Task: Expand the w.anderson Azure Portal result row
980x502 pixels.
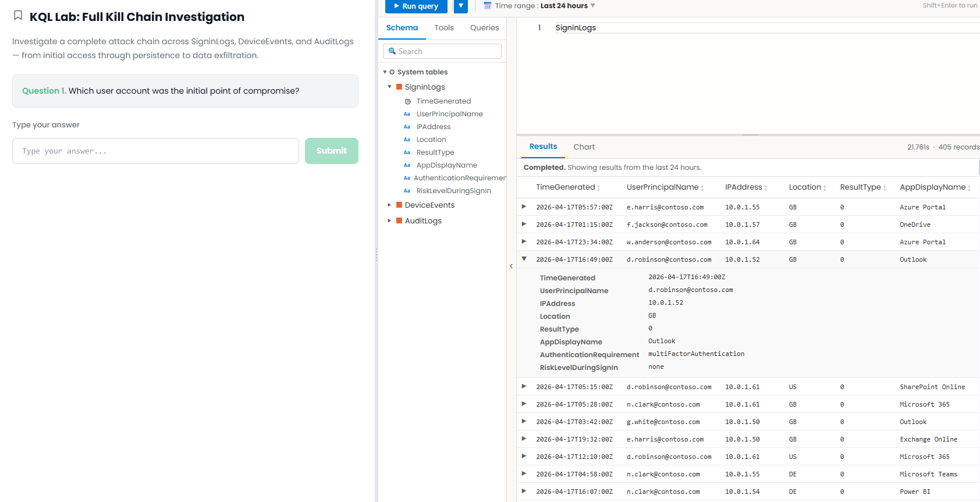Action: pyautogui.click(x=524, y=241)
